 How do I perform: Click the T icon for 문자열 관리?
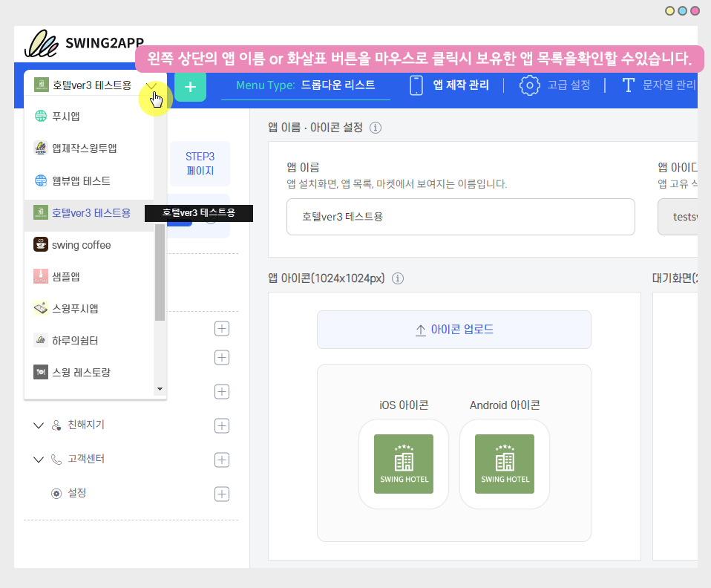coord(628,85)
